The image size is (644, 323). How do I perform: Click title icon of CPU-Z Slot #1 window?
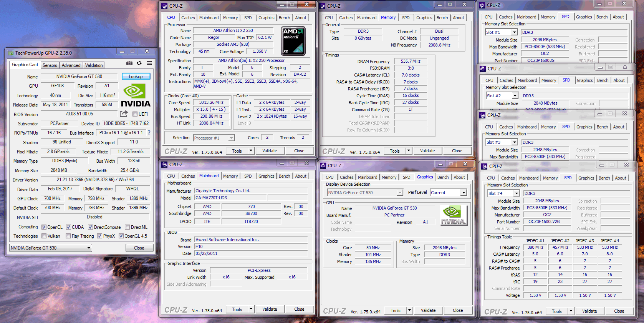482,5
